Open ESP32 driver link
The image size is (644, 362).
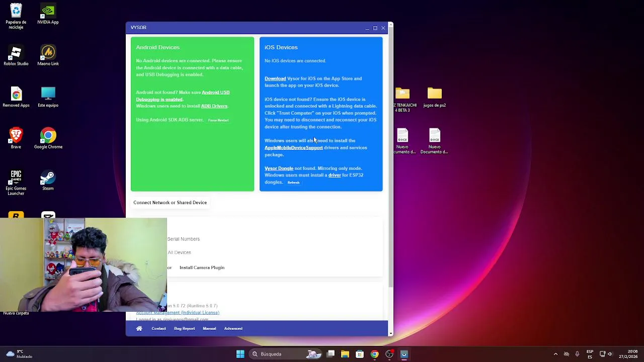(335, 175)
